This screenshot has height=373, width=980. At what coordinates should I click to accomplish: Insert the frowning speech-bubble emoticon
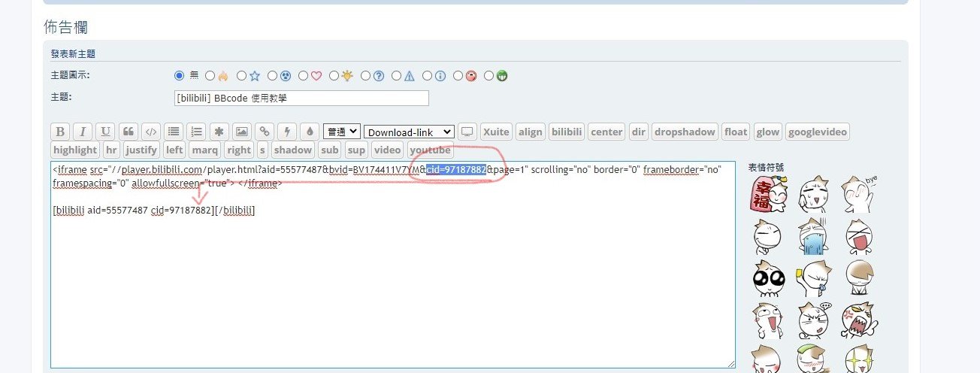[x=814, y=320]
